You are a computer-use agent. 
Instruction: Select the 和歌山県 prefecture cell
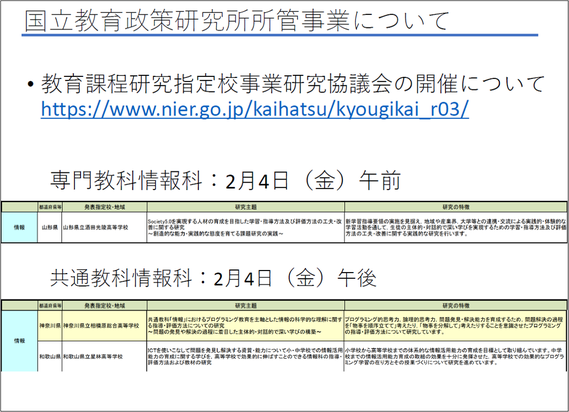click(x=50, y=356)
